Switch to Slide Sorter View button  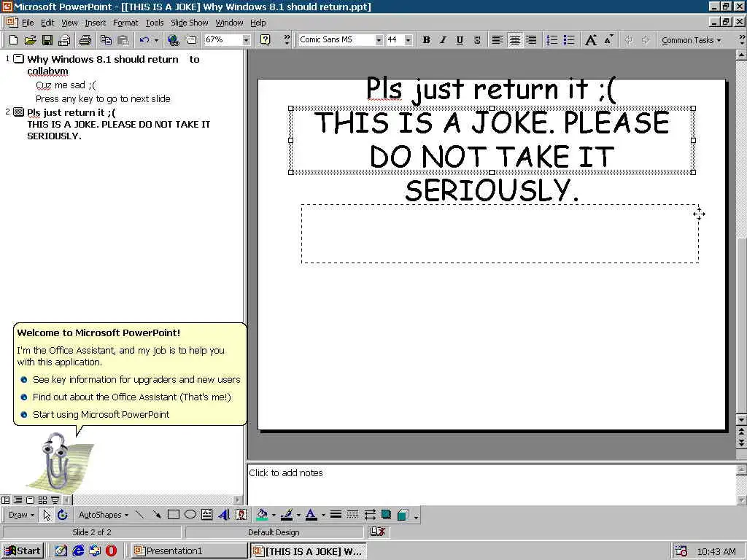42,500
